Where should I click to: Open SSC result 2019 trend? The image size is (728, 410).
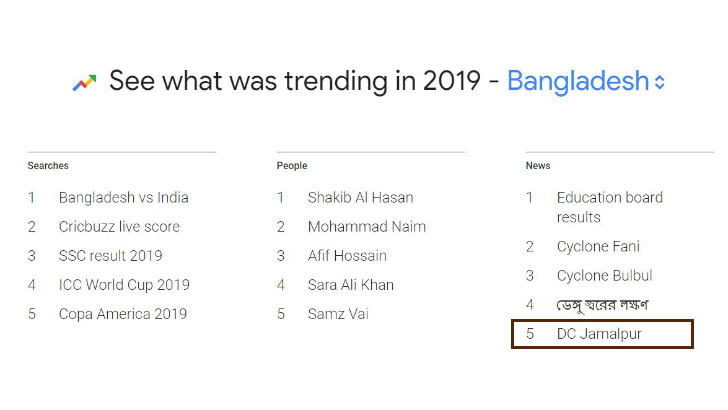point(110,256)
